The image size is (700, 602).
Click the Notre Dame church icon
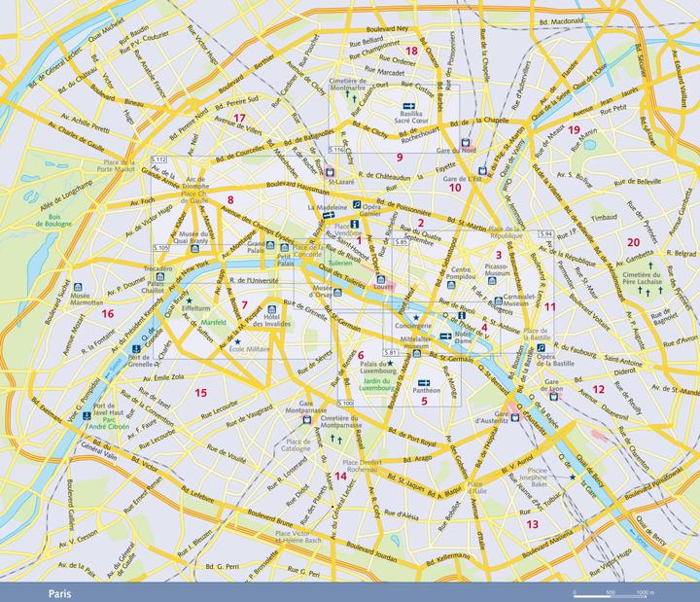(x=445, y=336)
